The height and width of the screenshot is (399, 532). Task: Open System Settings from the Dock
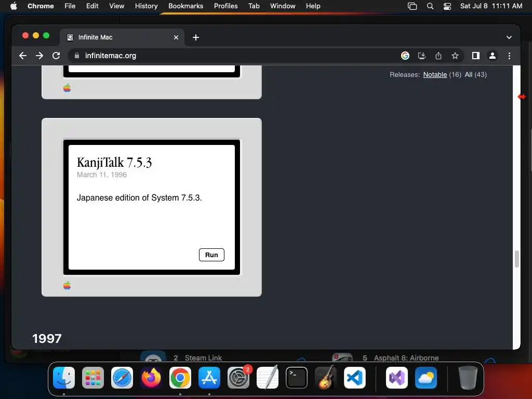[x=238, y=378]
